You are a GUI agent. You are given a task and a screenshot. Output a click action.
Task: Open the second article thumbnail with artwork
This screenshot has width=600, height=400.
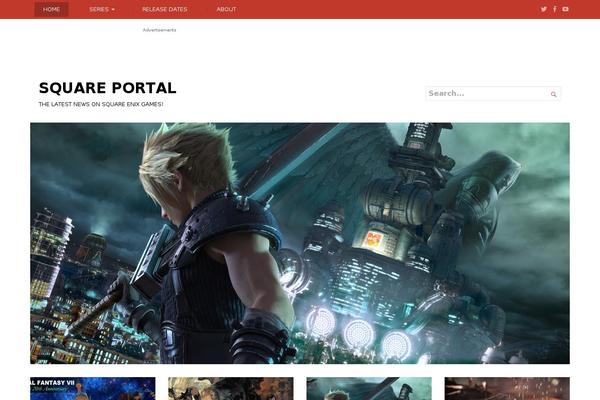[231, 389]
